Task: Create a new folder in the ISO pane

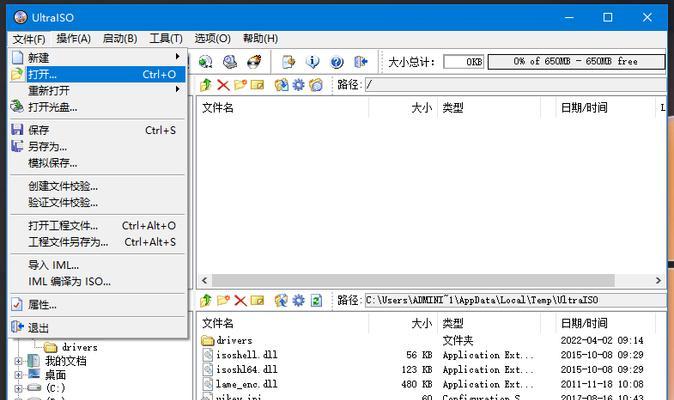Action: coord(240,85)
